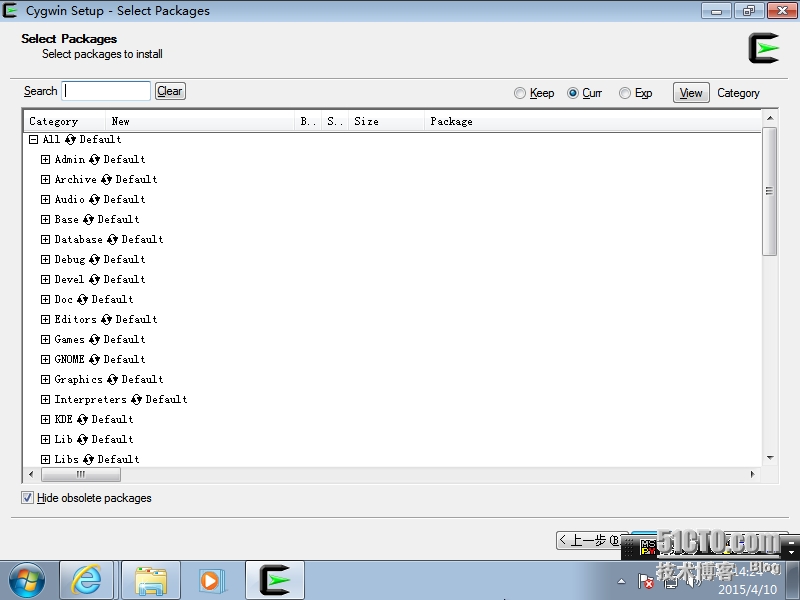The image size is (800, 600).
Task: Expand the Interpreters category
Action: click(45, 399)
